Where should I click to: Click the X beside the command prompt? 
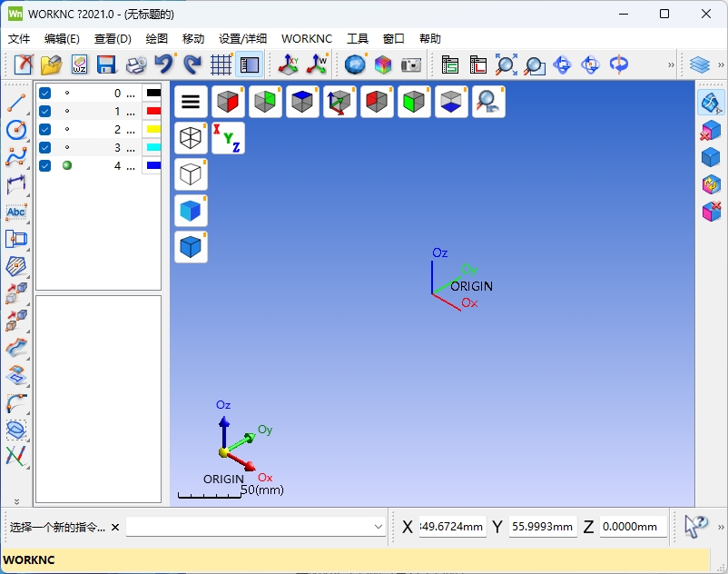pos(115,527)
